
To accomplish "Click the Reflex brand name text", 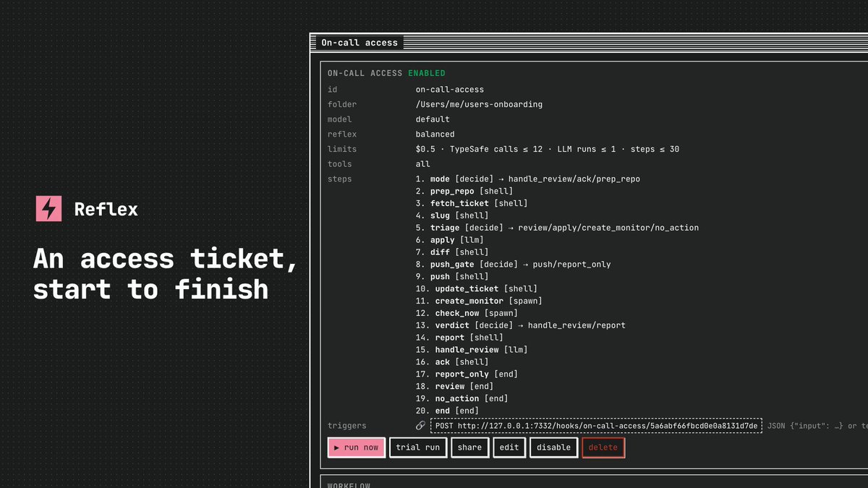I will tap(106, 210).
